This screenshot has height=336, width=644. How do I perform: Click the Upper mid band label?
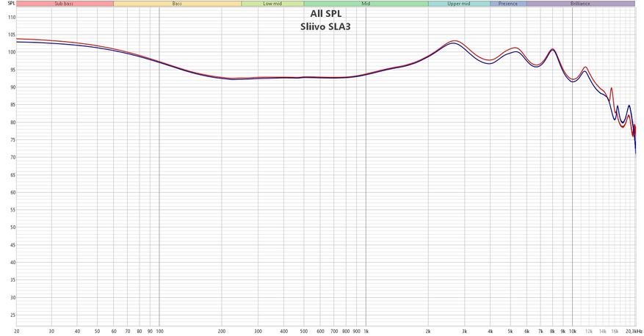[459, 3]
